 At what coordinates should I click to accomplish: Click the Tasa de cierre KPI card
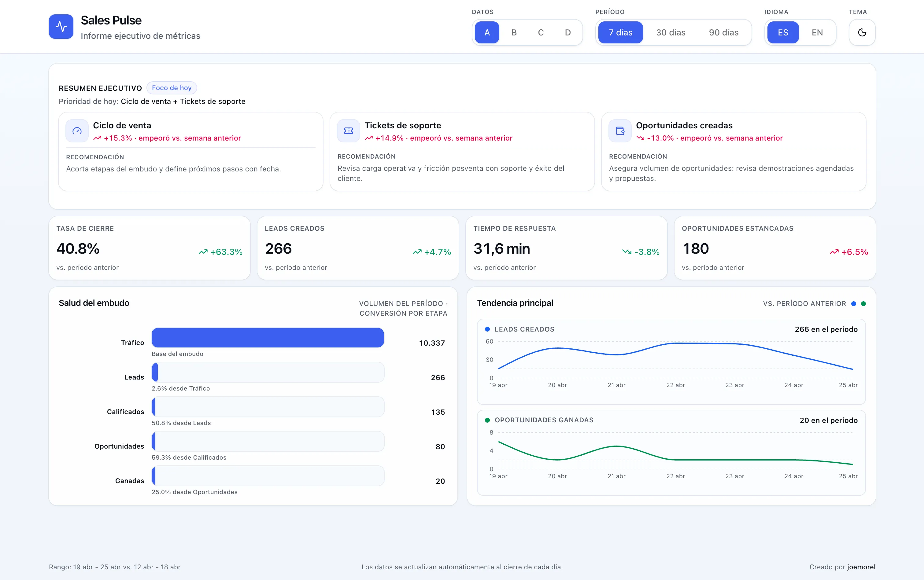click(149, 248)
